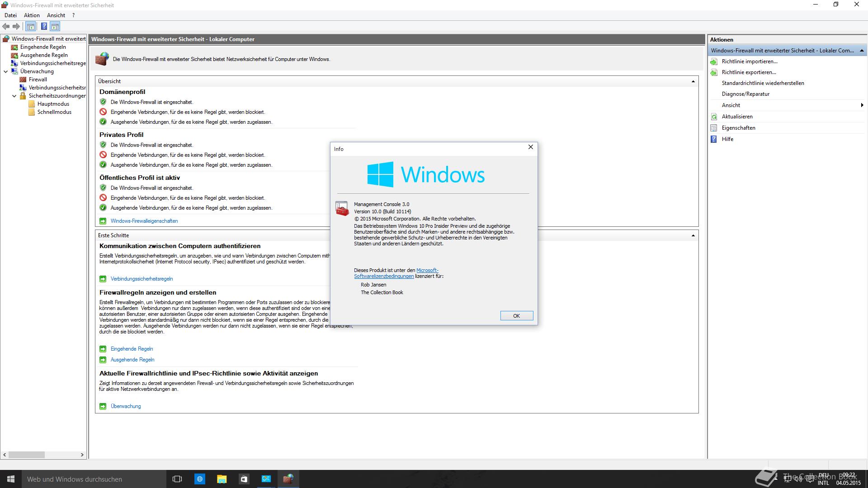
Task: Open the ? help menu
Action: (73, 15)
